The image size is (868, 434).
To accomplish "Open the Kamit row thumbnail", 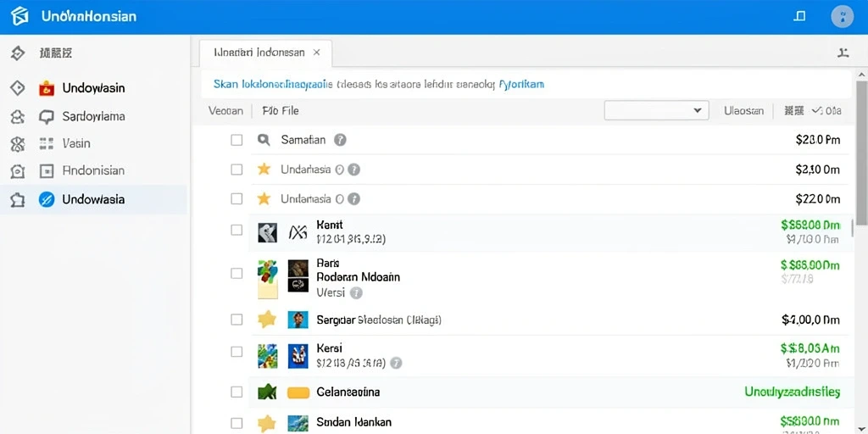I will coord(267,233).
